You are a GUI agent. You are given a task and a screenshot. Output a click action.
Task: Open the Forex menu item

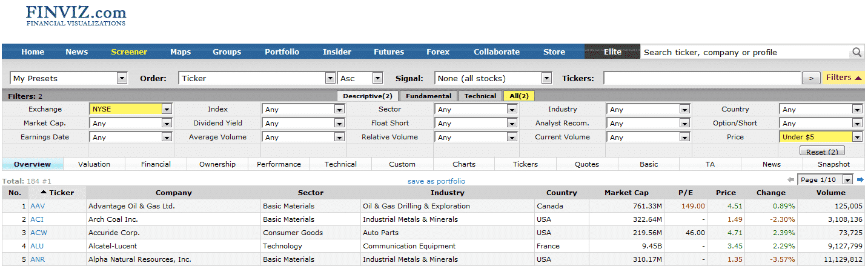(438, 52)
